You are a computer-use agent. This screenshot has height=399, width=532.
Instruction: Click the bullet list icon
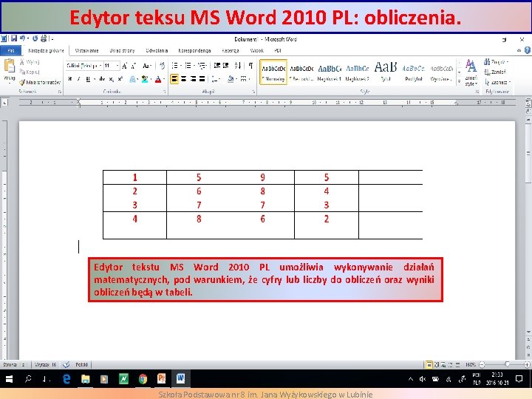[174, 66]
